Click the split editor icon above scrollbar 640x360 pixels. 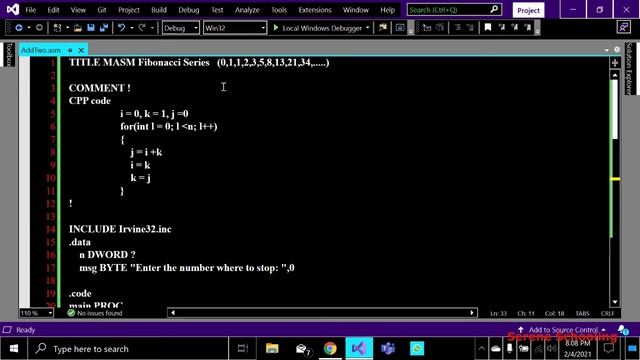coord(615,63)
